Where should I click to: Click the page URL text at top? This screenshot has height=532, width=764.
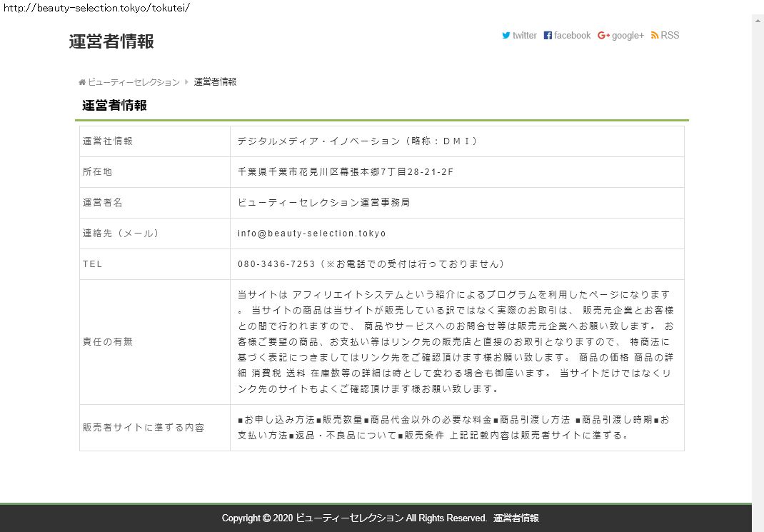point(96,8)
